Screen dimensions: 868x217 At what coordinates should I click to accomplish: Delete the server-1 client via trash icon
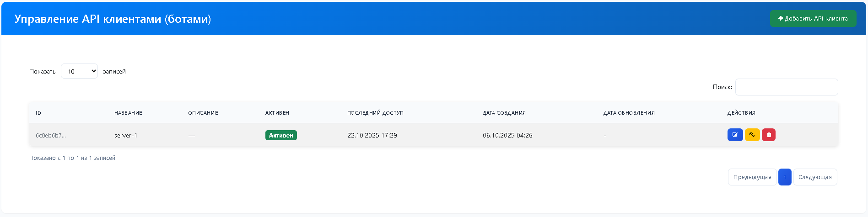pos(769,135)
